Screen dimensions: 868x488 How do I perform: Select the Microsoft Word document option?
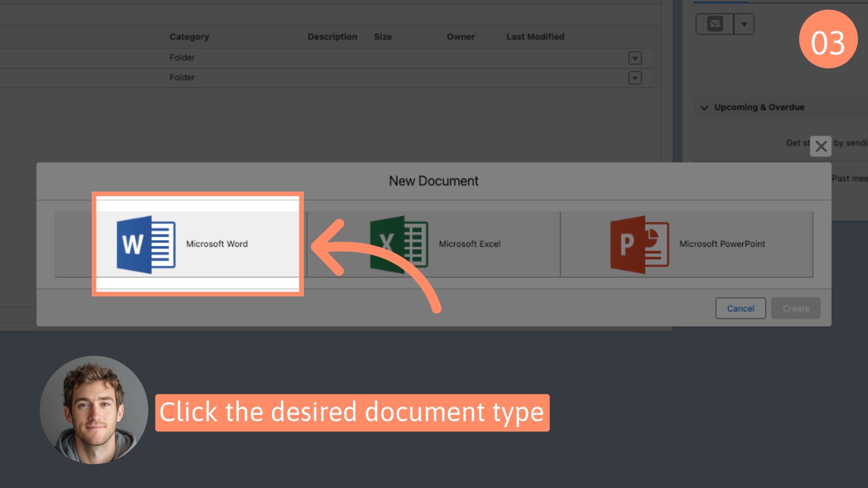[181, 244]
